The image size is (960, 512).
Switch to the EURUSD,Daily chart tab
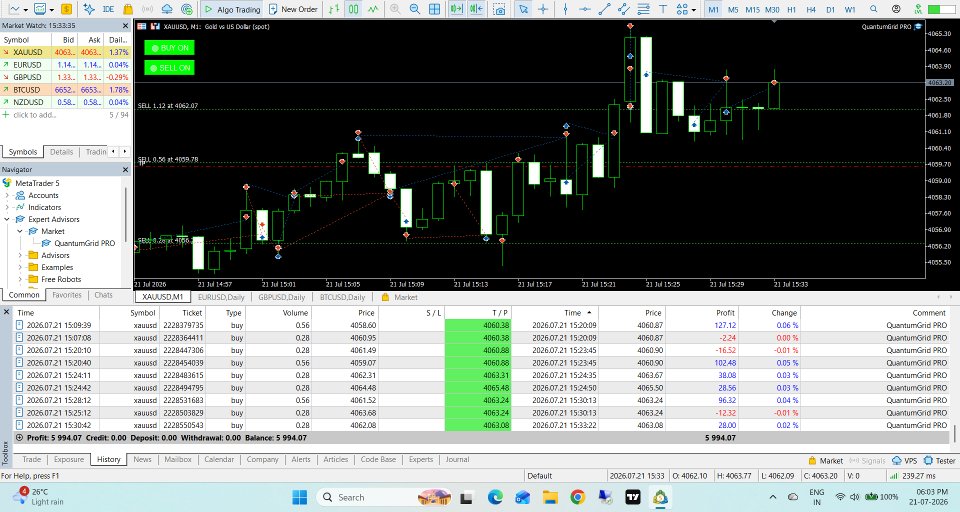pos(221,297)
